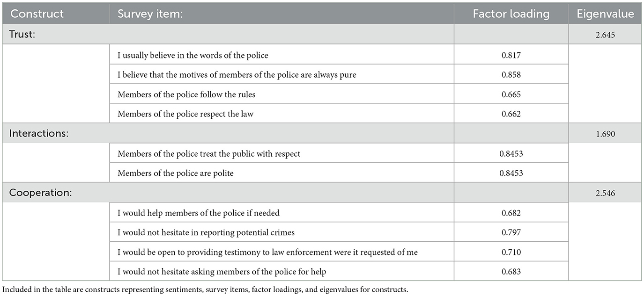
Task: Click the 'Members of the police respect the law' item
Action: [185, 114]
